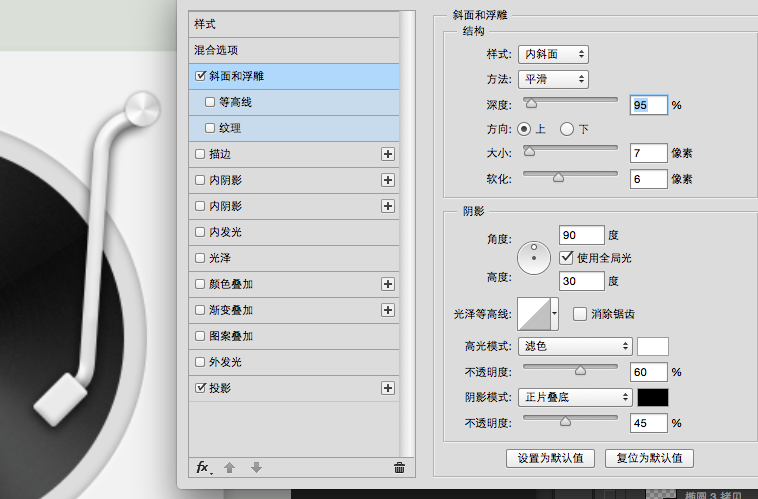The width and height of the screenshot is (758, 499).
Task: Open the fx add-style menu icon
Action: 204,468
